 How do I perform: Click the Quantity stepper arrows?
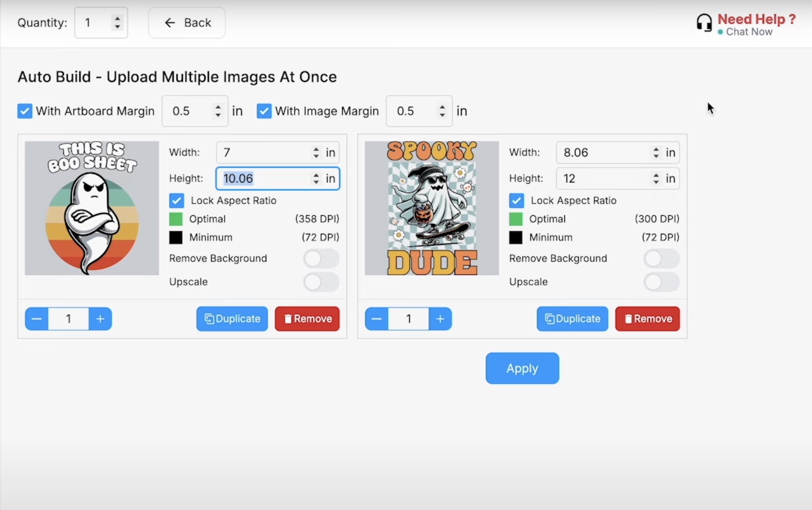tap(117, 22)
